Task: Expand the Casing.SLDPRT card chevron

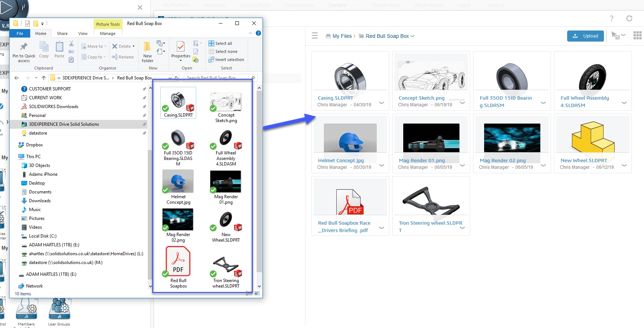Action: tap(382, 103)
